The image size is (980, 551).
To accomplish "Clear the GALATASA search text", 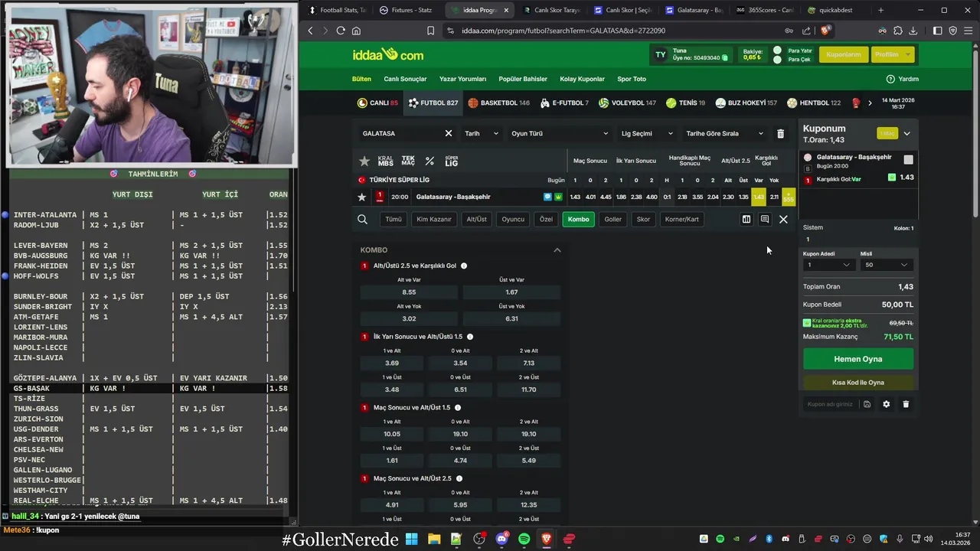I will coord(449,133).
